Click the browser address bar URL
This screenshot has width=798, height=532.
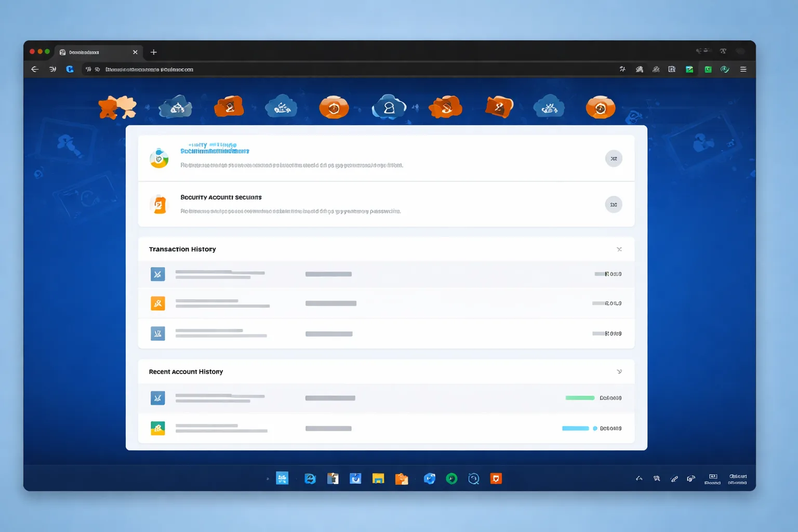pos(149,69)
